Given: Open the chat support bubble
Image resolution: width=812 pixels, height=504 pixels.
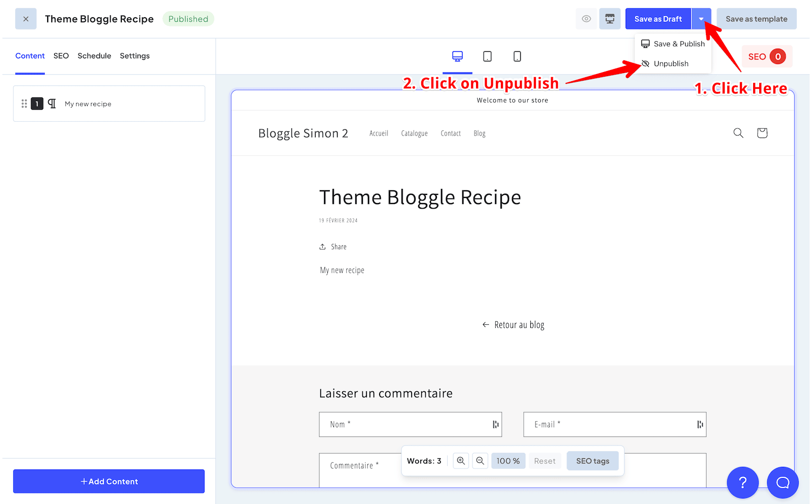Looking at the screenshot, I should pos(783,483).
